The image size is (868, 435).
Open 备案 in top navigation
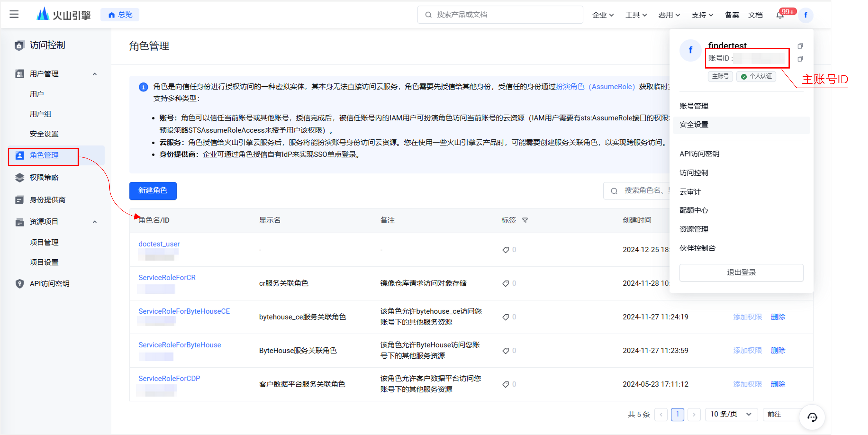[x=732, y=15]
